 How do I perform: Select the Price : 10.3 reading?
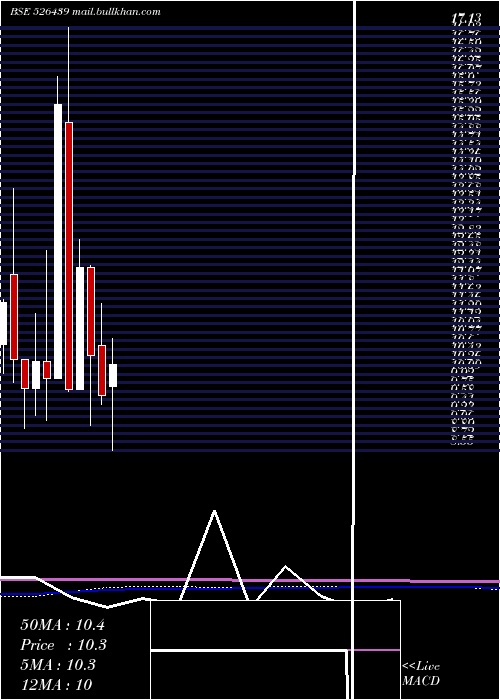click(x=63, y=645)
